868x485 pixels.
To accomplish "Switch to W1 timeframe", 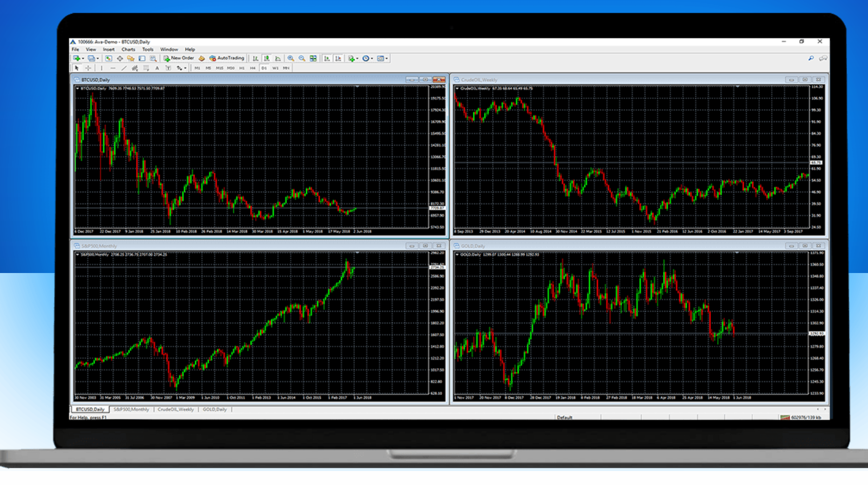I will click(x=275, y=68).
